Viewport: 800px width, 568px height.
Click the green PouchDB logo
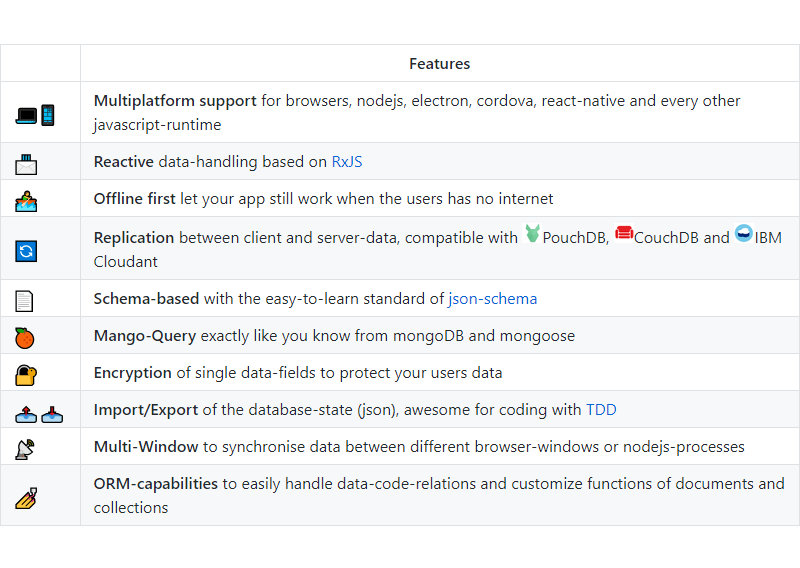(x=533, y=235)
